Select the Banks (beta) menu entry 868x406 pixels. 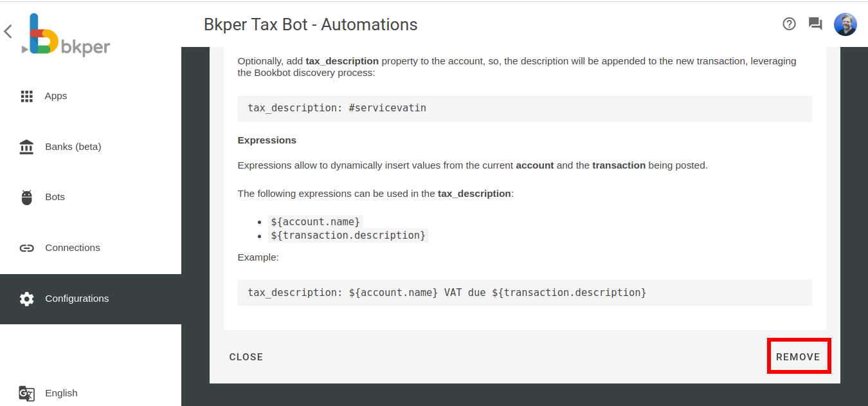(73, 146)
